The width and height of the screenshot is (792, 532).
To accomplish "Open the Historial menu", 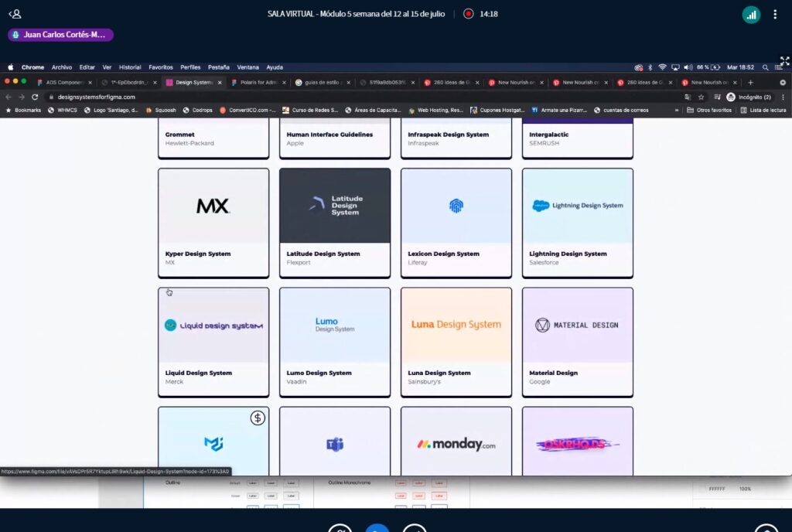I will pyautogui.click(x=130, y=67).
